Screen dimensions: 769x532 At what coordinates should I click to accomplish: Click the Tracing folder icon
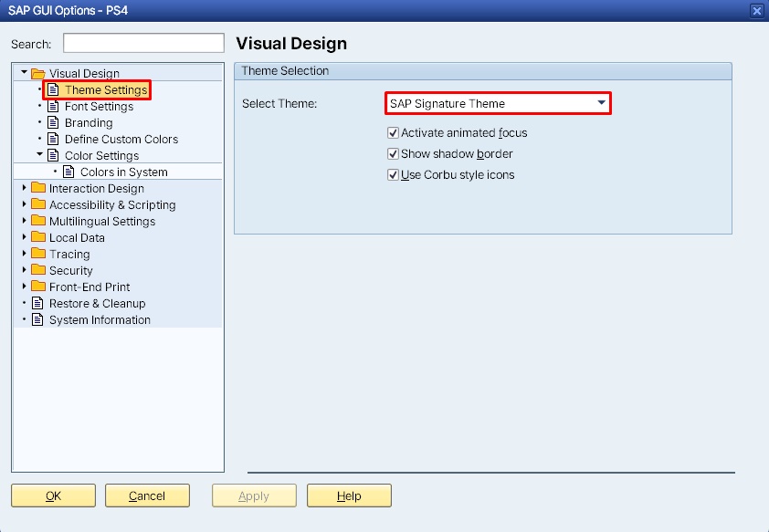(x=37, y=254)
